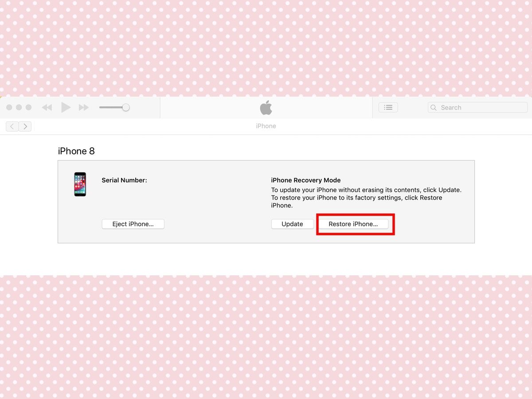Click the Restore iPhone button

click(354, 224)
